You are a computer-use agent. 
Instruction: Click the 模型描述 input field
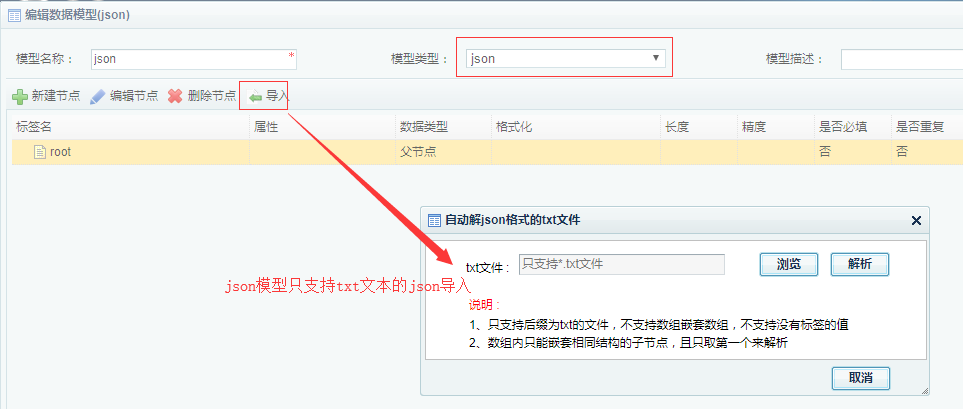902,59
